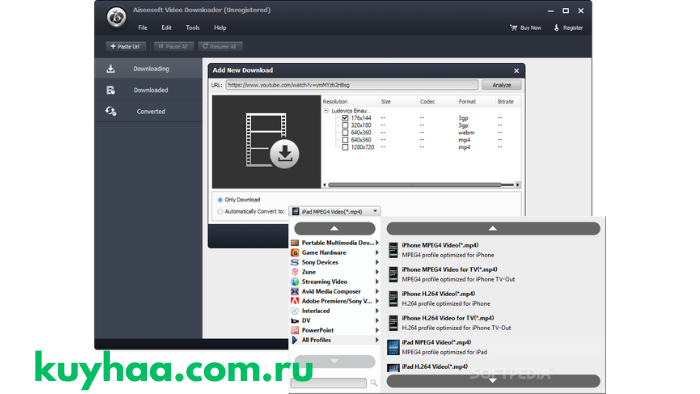Select the Only Download radio button
The width and height of the screenshot is (700, 394).
click(x=220, y=200)
